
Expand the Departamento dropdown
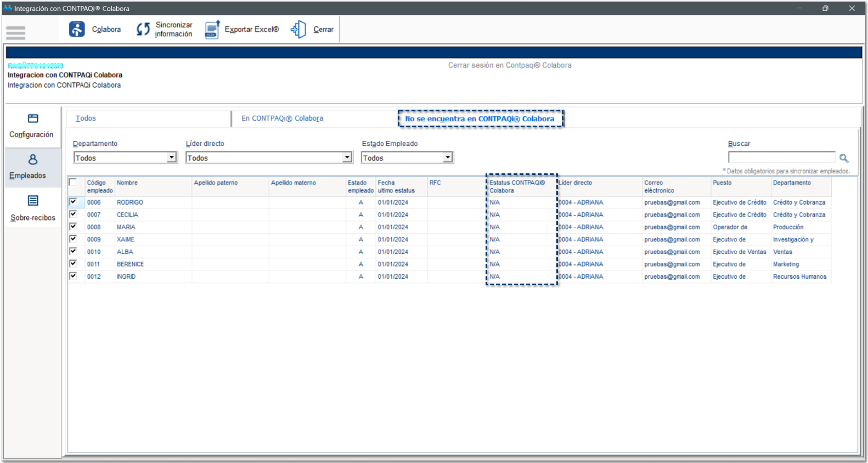[172, 158]
